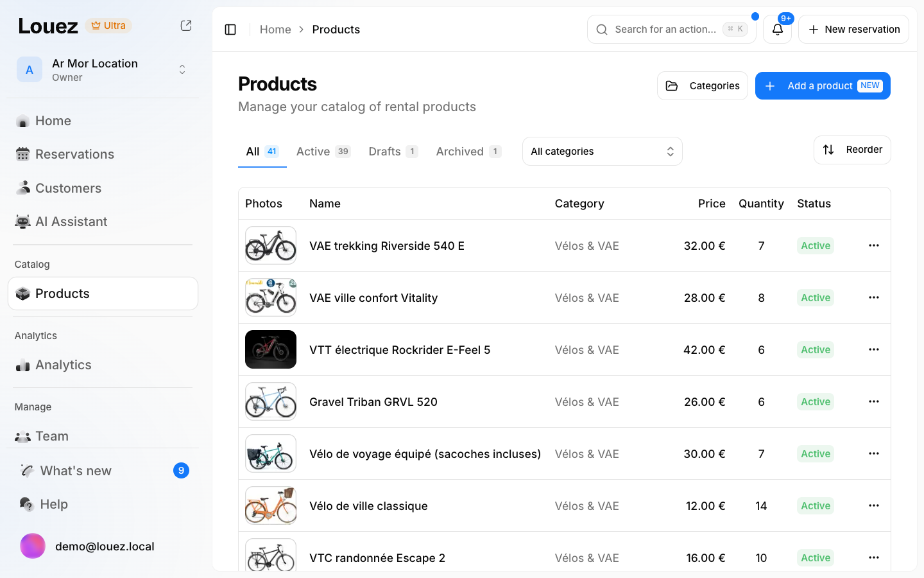924x578 pixels.
Task: Click the Ultra plan badge
Action: pos(108,26)
